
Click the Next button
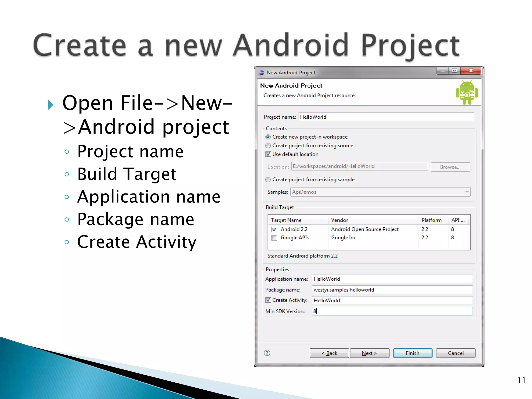[x=370, y=353]
